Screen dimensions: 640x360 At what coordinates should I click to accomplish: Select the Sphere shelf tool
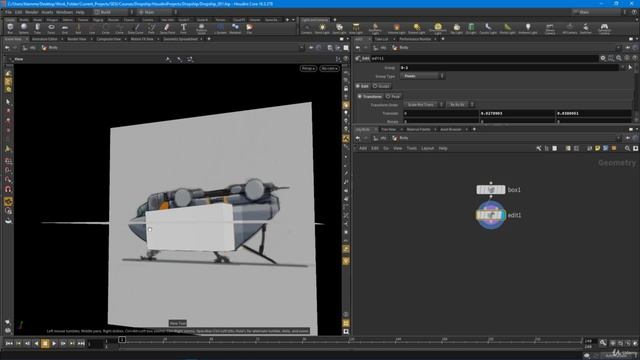(24, 28)
